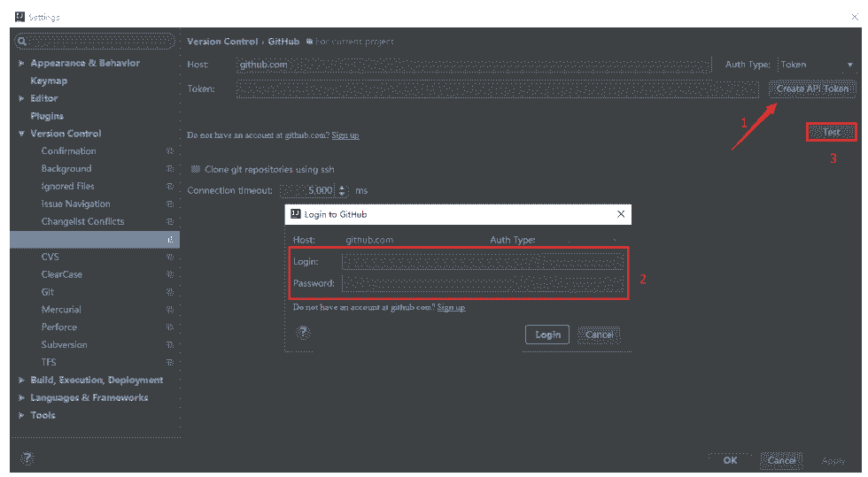Click the project icon beside Confirmation
Image resolution: width=868 pixels, height=477 pixels.
pyautogui.click(x=170, y=151)
